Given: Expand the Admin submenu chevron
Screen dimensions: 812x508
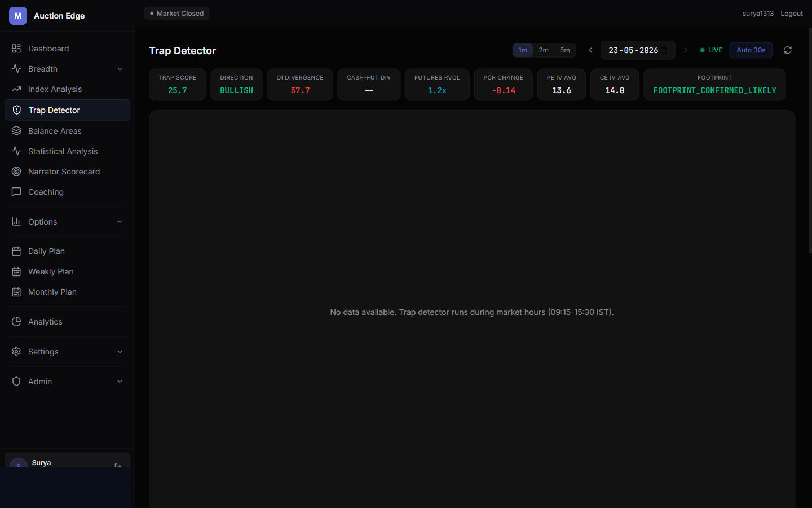Looking at the screenshot, I should tap(120, 382).
